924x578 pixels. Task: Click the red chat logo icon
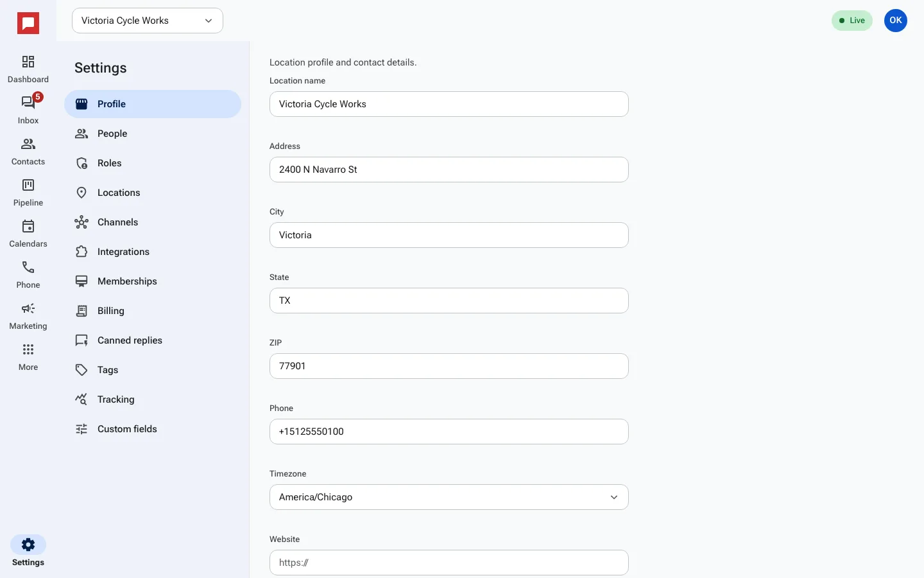coord(28,23)
